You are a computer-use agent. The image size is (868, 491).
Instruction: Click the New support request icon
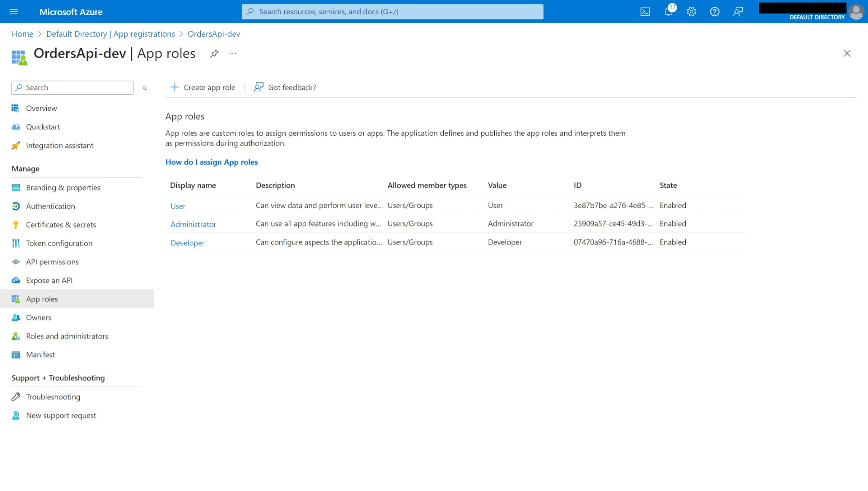[x=16, y=415]
